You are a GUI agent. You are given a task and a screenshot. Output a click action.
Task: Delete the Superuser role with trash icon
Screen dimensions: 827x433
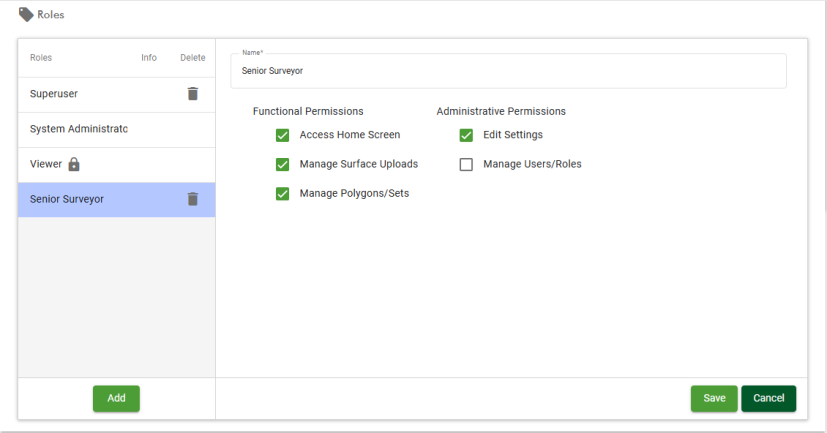[193, 94]
